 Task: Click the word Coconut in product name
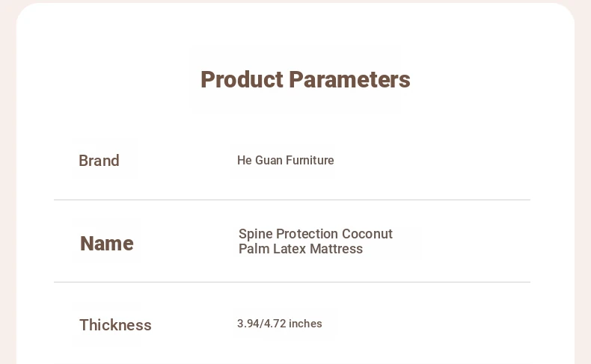click(367, 234)
